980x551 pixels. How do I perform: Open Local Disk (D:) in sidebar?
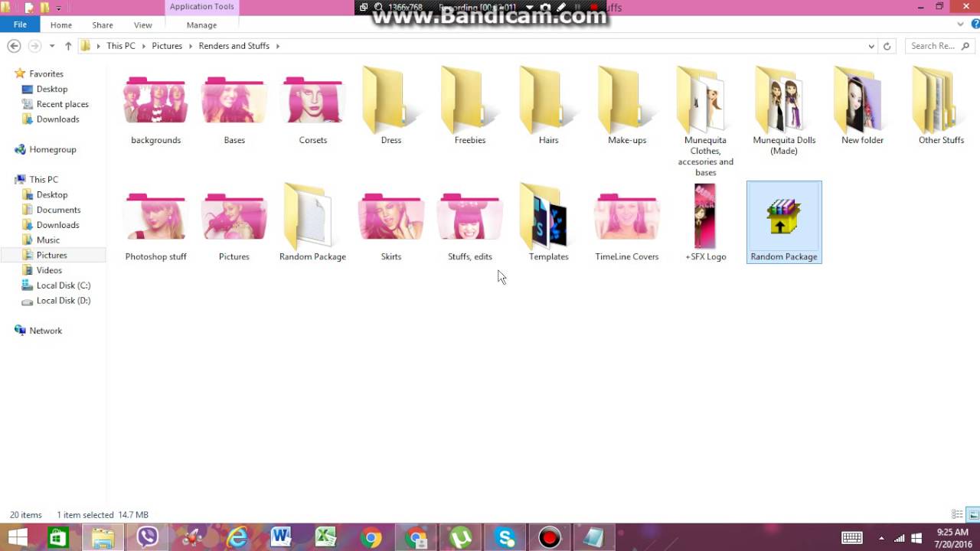click(63, 301)
